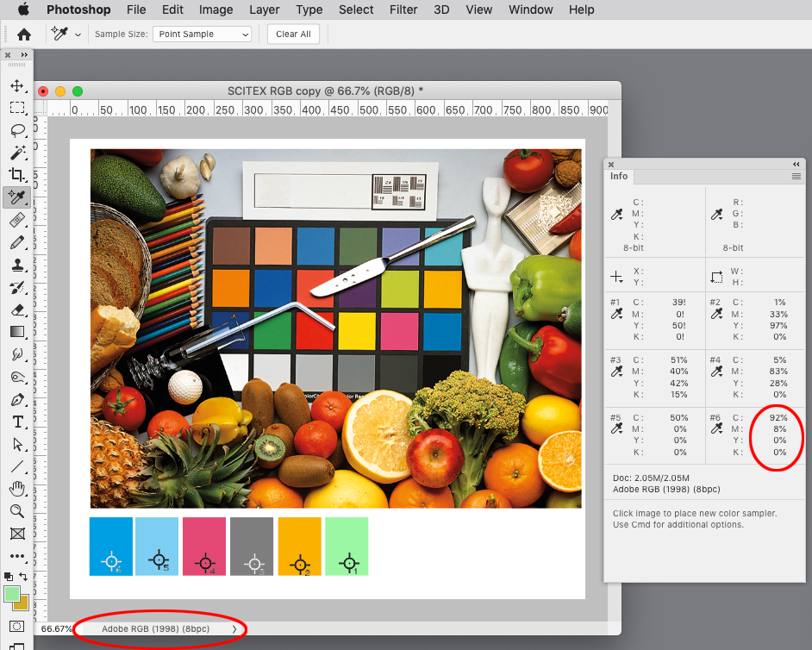Open the File menu

(x=136, y=9)
